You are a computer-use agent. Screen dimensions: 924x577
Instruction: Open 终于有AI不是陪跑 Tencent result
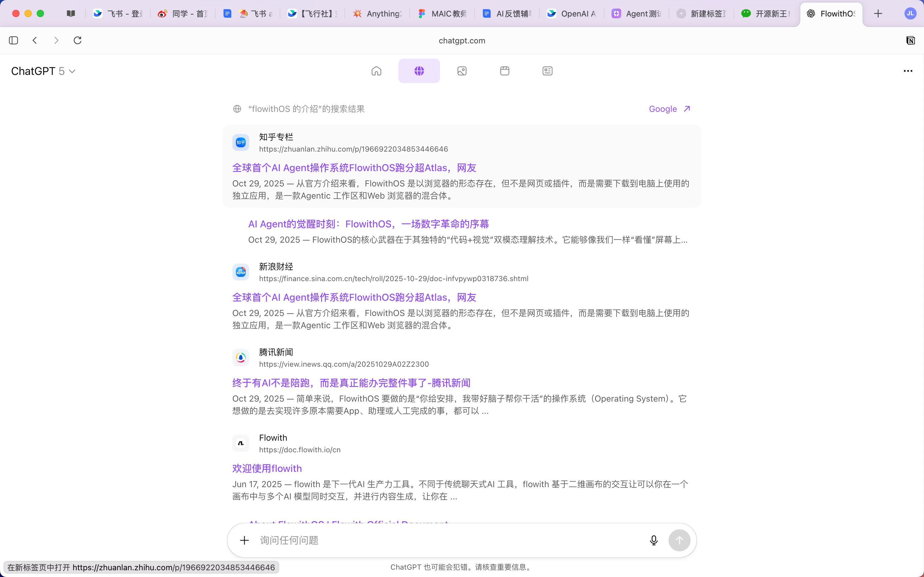pyautogui.click(x=351, y=383)
